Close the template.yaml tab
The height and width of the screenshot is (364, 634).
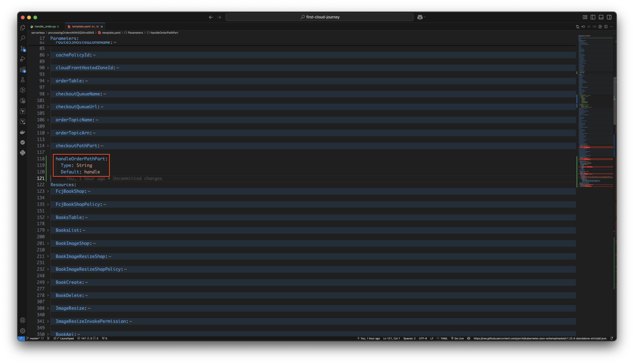click(x=102, y=27)
